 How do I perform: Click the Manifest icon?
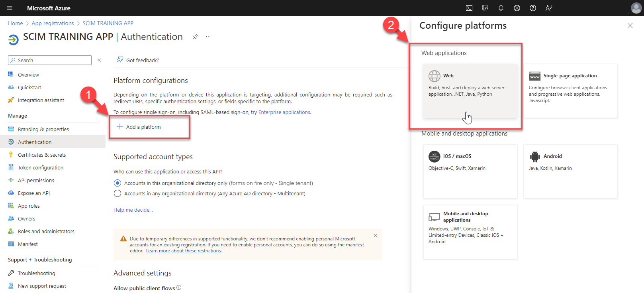11,244
